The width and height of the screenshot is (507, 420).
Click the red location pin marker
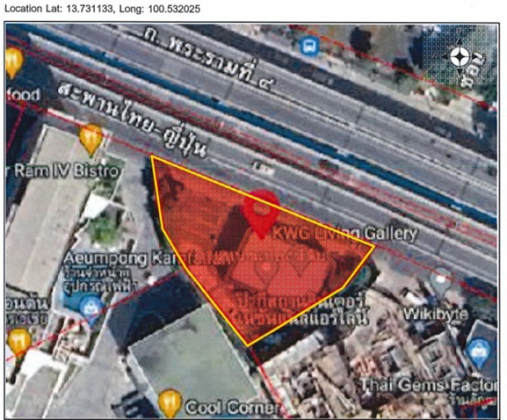[x=263, y=211]
